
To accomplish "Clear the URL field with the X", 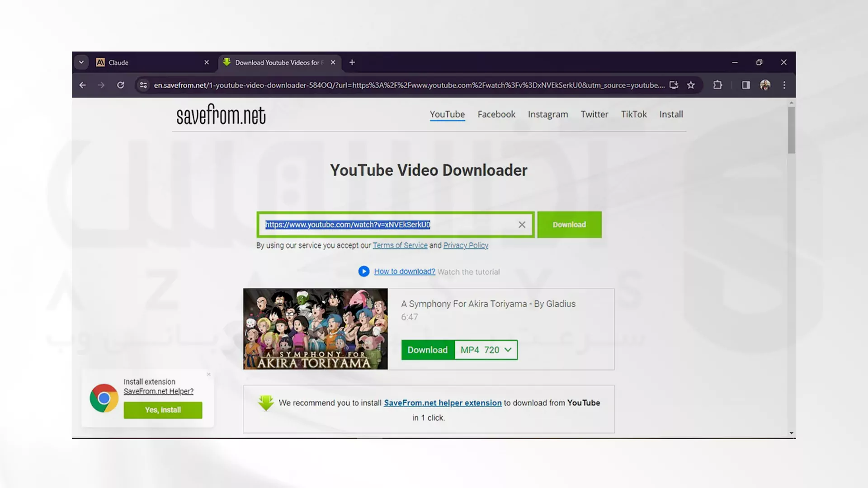I will click(x=522, y=225).
